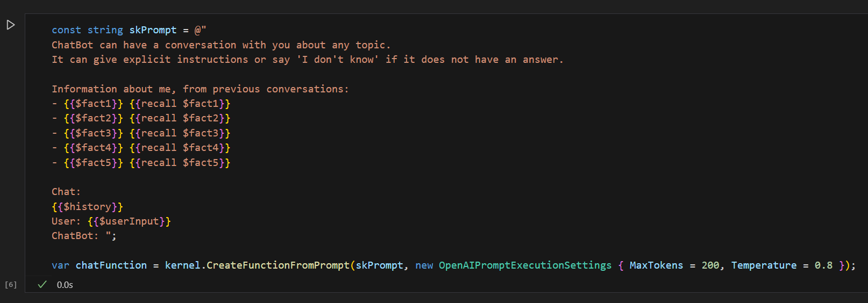Click the 0.8 temperature value
This screenshot has height=303, width=868.
coord(823,265)
